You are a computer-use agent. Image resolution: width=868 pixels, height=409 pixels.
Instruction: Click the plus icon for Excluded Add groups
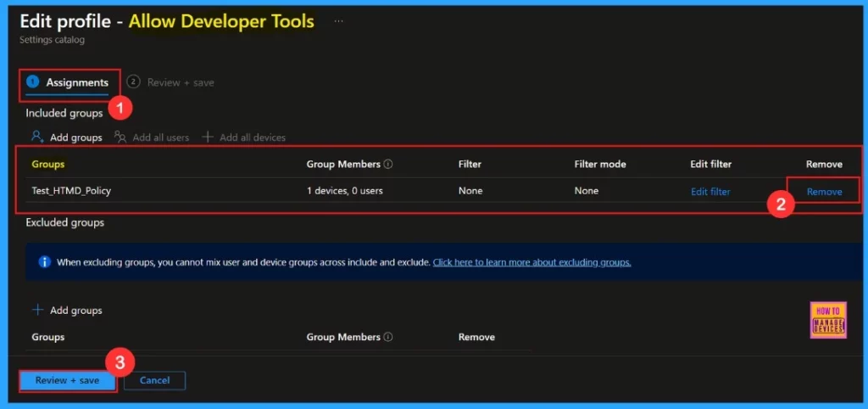[x=37, y=311]
